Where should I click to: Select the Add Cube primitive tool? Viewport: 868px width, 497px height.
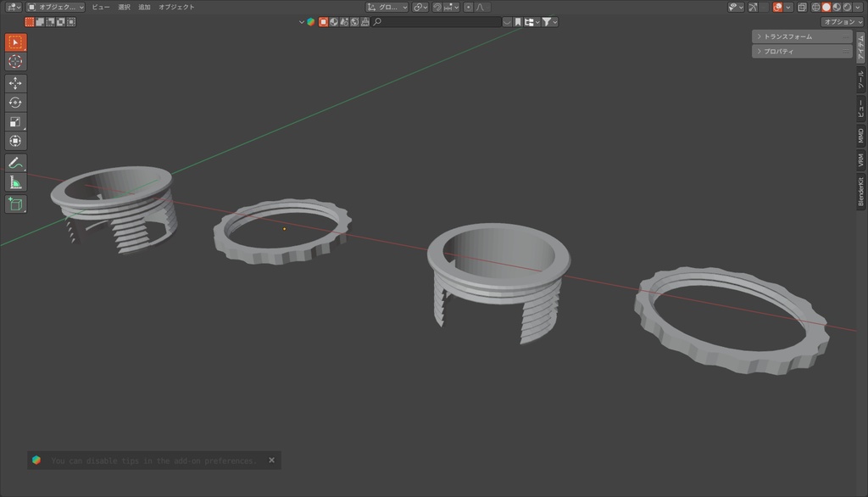tap(14, 204)
